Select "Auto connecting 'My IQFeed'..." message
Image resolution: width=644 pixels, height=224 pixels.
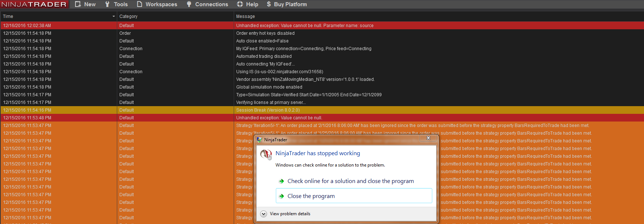266,64
